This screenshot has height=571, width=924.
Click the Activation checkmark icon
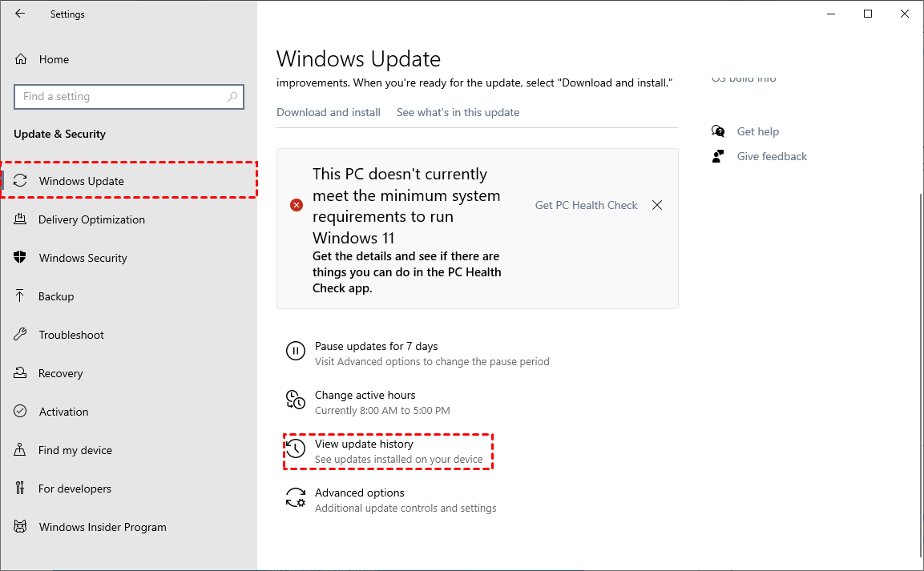tap(21, 412)
